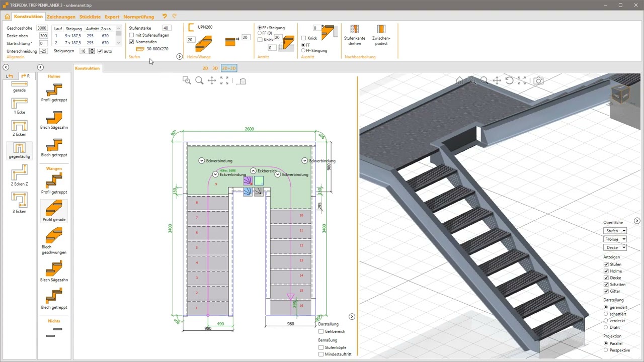Viewport: 644px width, 362px height.
Task: Enable the Gehbereich display checkbox
Action: [321, 331]
